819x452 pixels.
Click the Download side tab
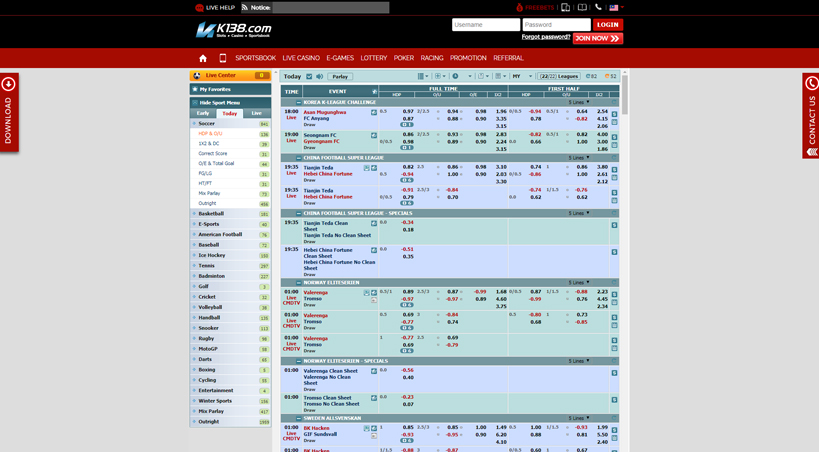(x=9, y=112)
